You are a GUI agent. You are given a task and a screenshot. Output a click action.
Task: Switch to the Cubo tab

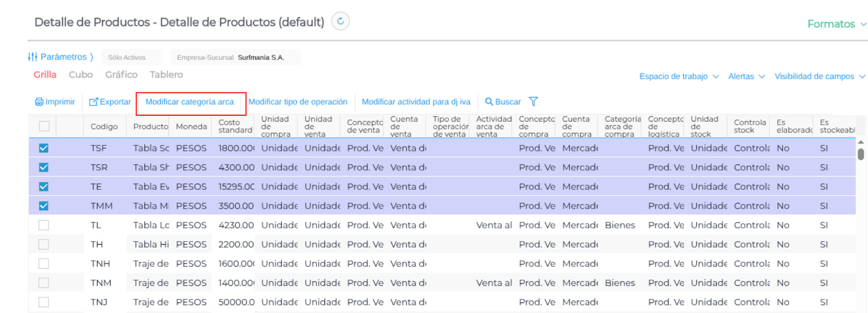pyautogui.click(x=81, y=75)
